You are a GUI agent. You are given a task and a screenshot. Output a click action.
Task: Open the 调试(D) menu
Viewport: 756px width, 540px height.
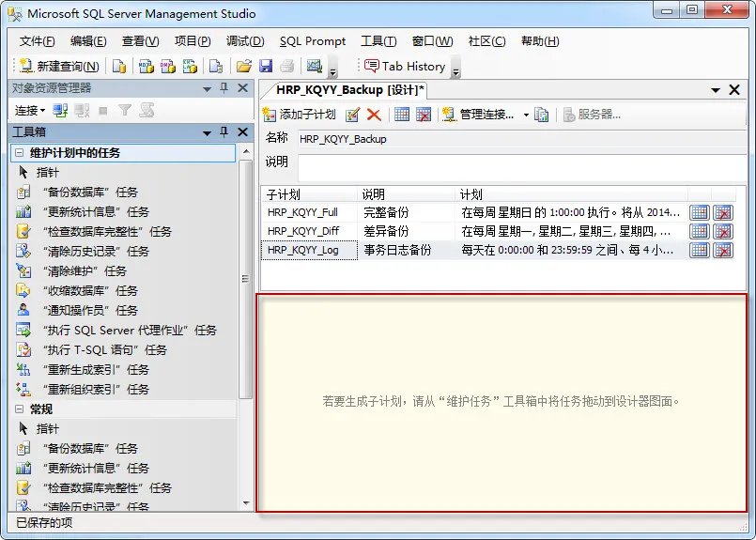[245, 41]
